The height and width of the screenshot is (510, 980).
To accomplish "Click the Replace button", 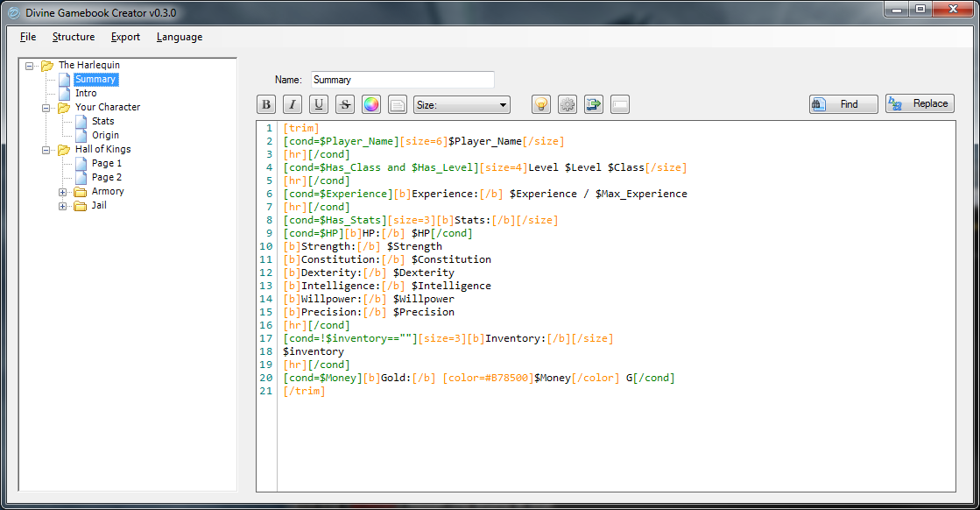I will (x=920, y=103).
